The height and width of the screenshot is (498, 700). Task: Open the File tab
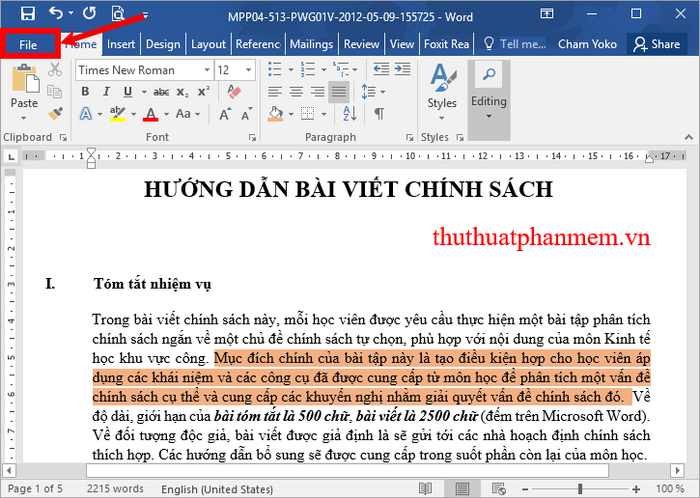(x=28, y=45)
